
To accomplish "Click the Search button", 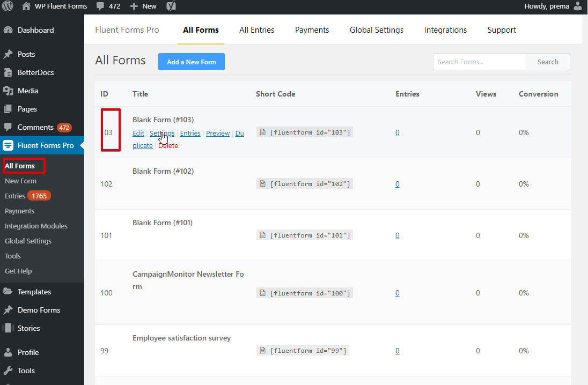I will point(548,62).
